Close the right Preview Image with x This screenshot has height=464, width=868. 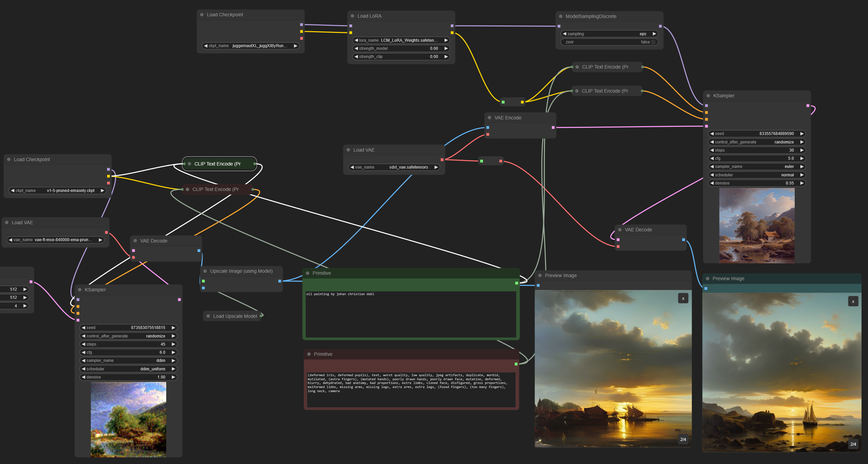[853, 302]
